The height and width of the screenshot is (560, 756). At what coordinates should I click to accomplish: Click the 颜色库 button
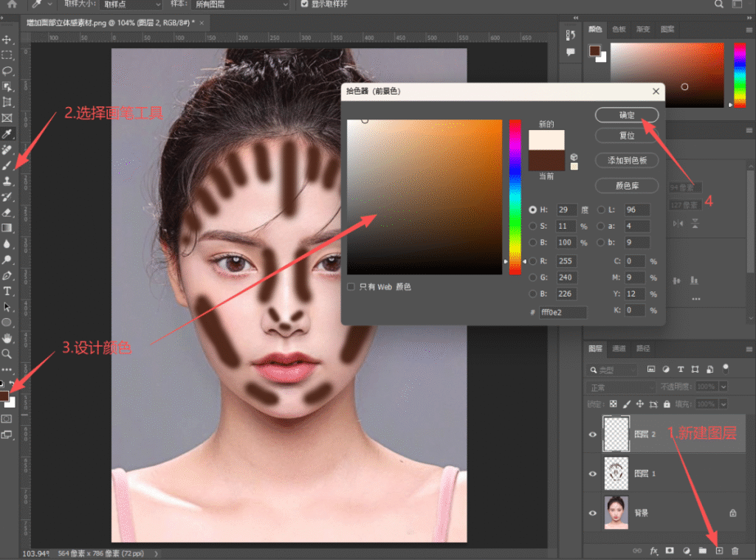pyautogui.click(x=627, y=185)
